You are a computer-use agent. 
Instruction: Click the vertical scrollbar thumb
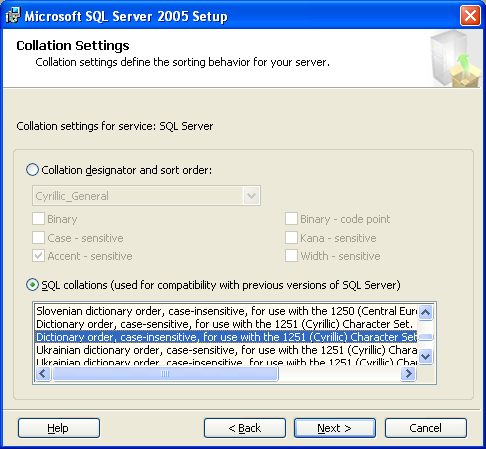[426, 337]
